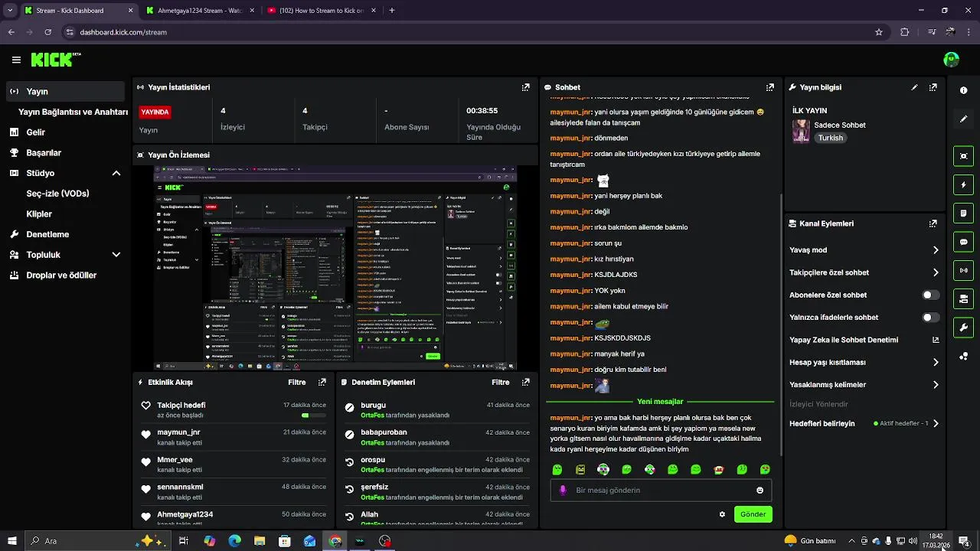Pop out the Yayın İstatistikleri panel
Viewport: 980px width, 551px height.
tap(525, 87)
